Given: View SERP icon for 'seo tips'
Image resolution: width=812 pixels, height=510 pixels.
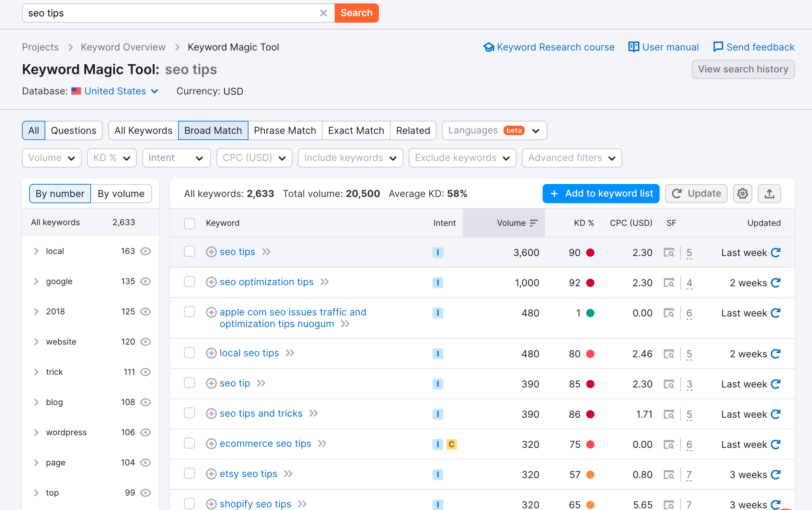Looking at the screenshot, I should 669,253.
